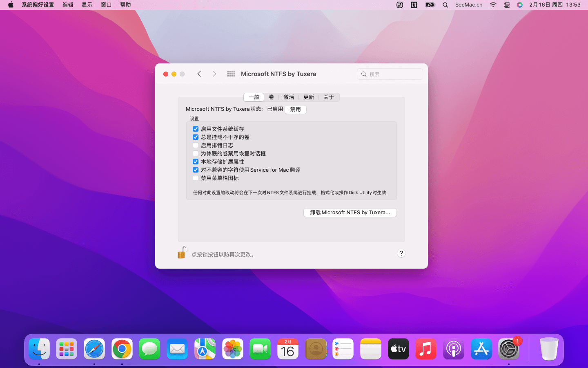Open System Preferences from the Dock

tap(509, 349)
